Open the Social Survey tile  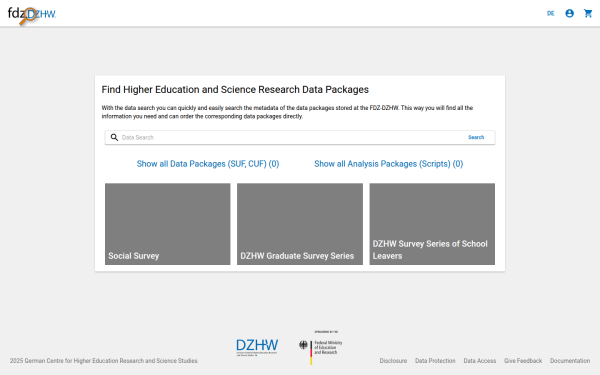point(168,224)
